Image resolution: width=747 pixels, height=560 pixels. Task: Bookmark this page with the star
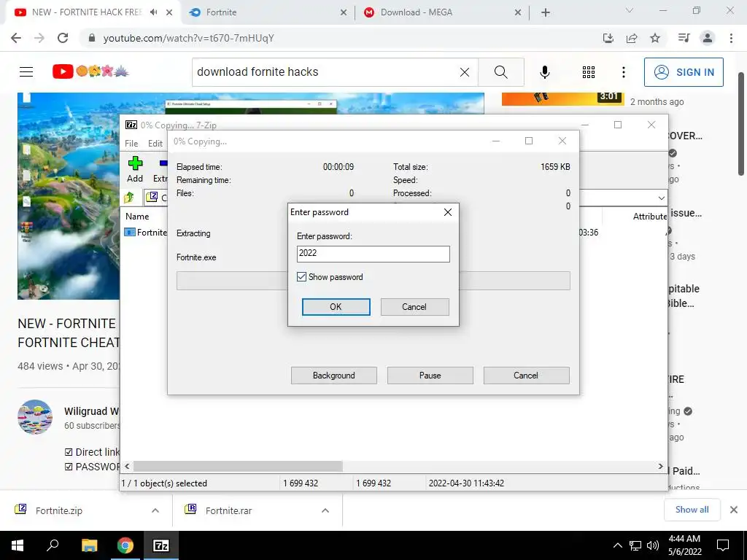(x=655, y=38)
